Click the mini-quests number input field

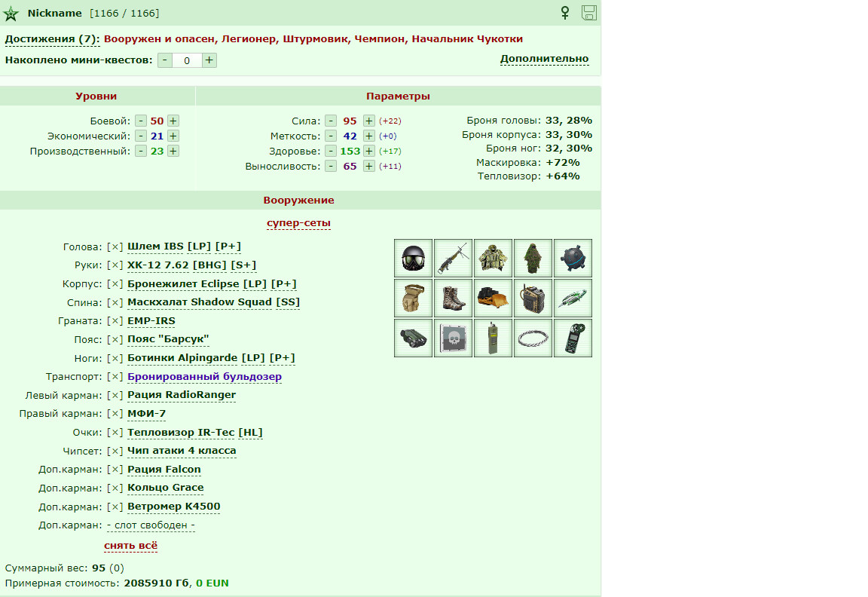tap(187, 60)
